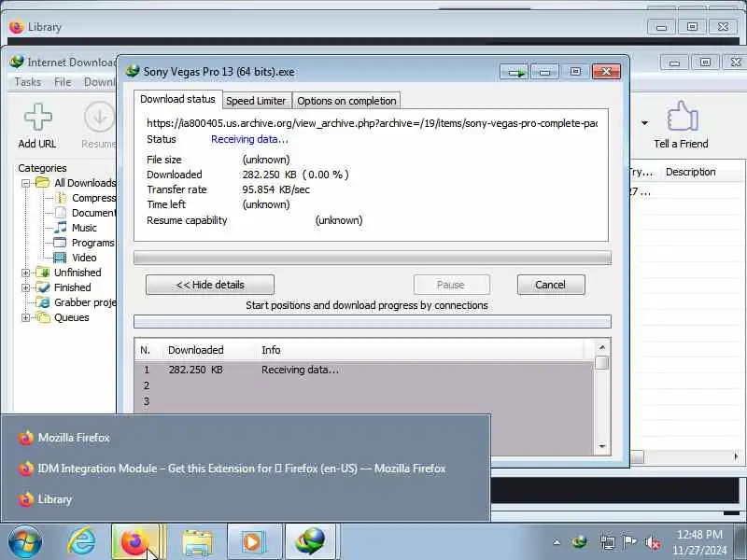Select the Programs category
The height and width of the screenshot is (560, 747).
[84, 243]
